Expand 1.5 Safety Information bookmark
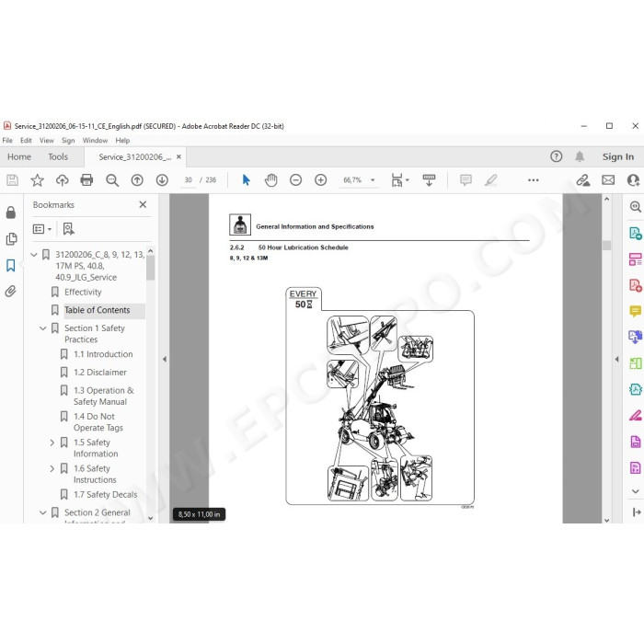Image resolution: width=644 pixels, height=644 pixels. 52,443
